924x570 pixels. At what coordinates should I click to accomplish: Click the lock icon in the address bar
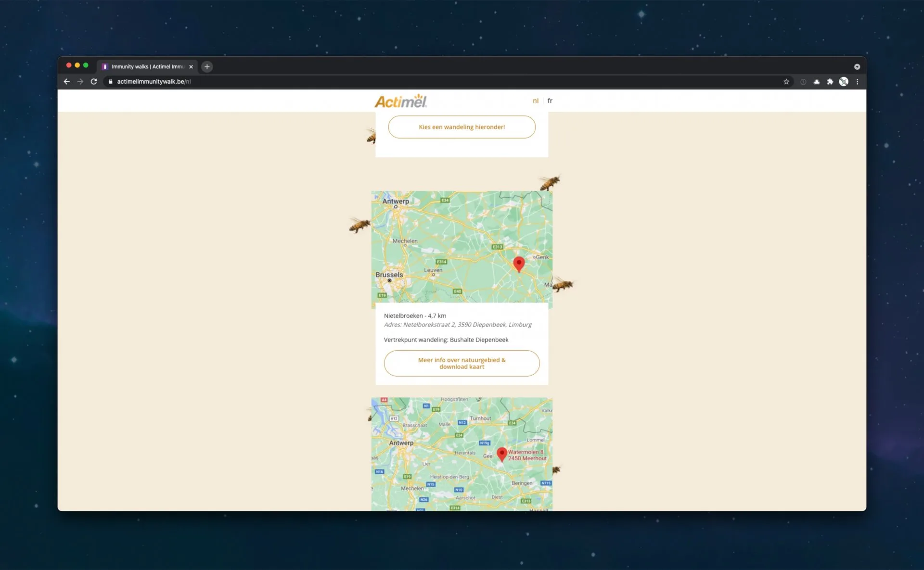tap(111, 82)
